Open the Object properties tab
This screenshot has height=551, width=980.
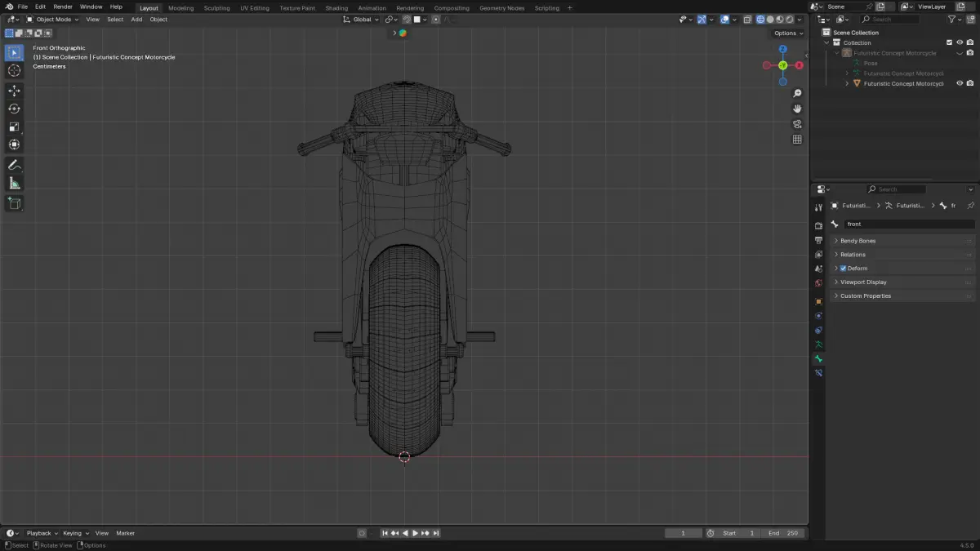(x=818, y=301)
